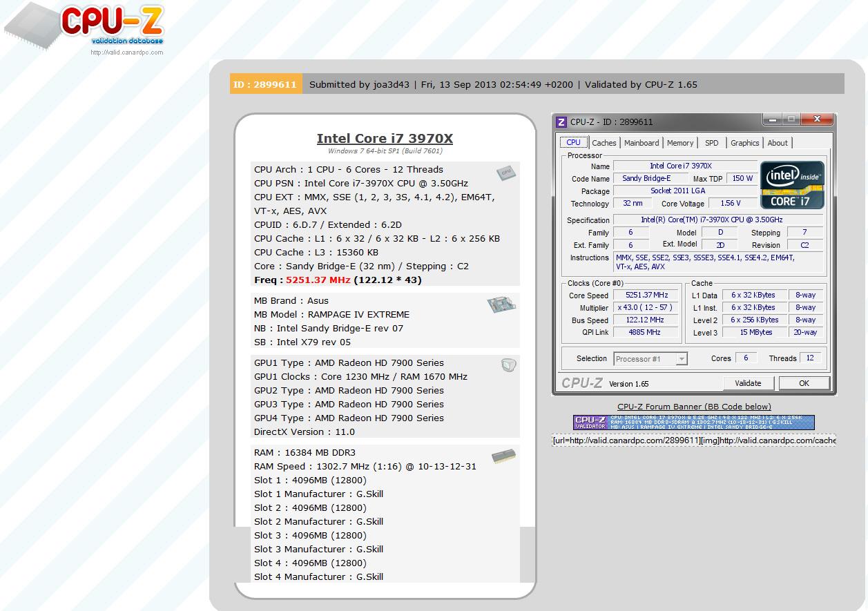Click the Threads value 12
This screenshot has width=868, height=611.
coord(810,358)
